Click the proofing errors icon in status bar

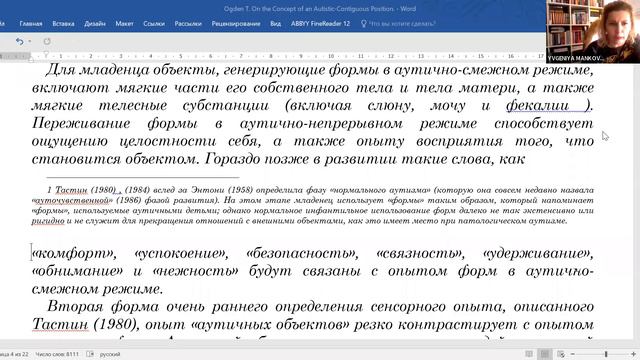coord(90,354)
